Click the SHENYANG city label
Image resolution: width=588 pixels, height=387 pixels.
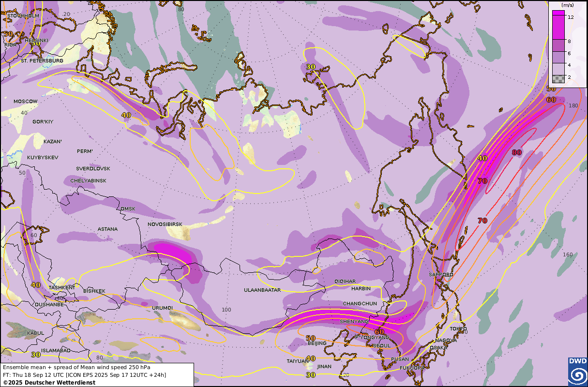(354, 321)
